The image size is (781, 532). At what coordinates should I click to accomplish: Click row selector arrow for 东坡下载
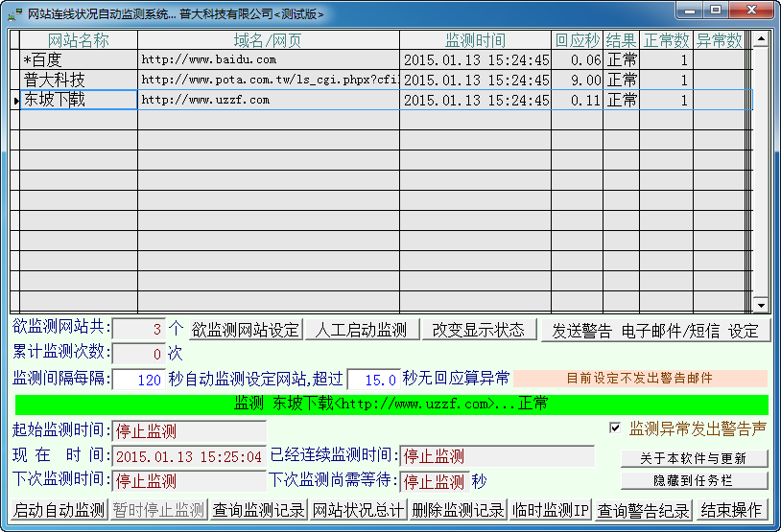tap(15, 100)
